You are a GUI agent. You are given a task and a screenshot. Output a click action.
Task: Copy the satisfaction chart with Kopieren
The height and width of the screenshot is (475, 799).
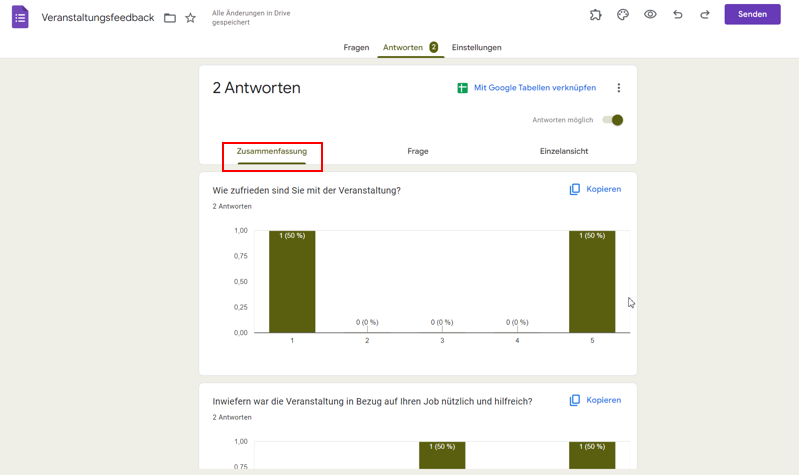595,189
